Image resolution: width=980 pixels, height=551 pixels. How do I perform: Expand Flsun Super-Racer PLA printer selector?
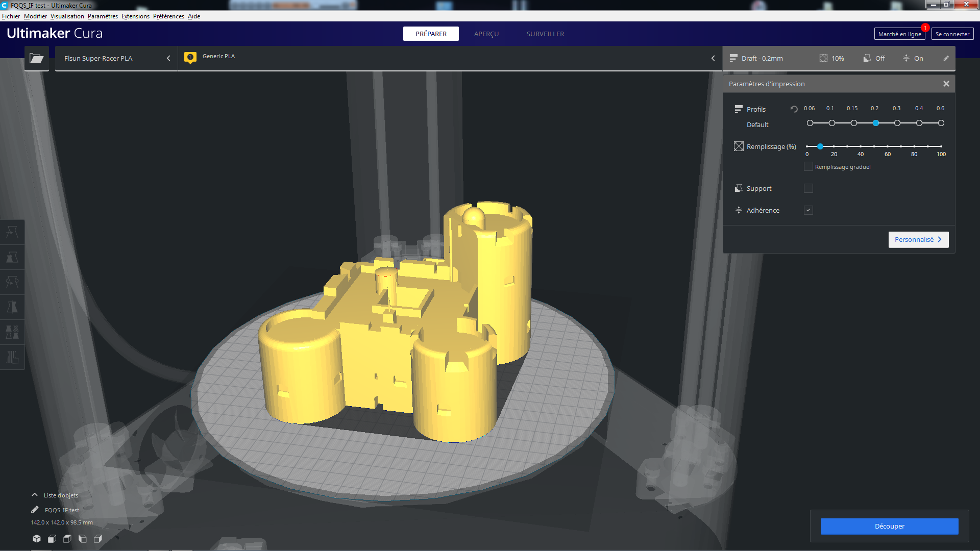(x=116, y=58)
